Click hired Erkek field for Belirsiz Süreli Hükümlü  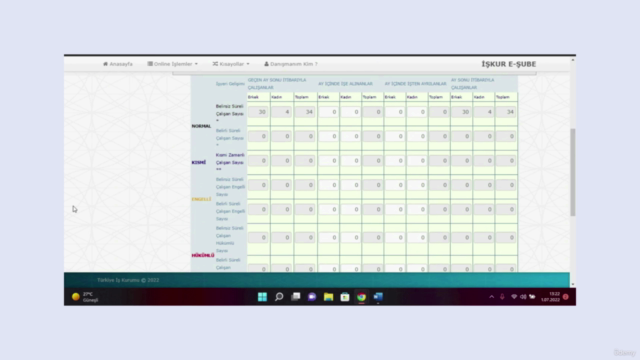pos(328,238)
